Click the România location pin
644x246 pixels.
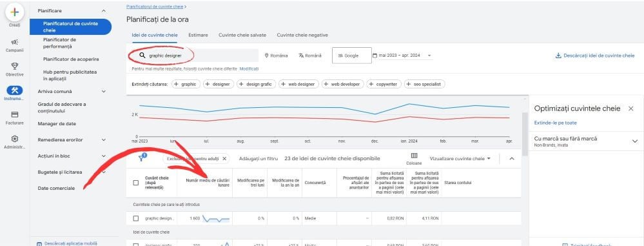pyautogui.click(x=266, y=56)
